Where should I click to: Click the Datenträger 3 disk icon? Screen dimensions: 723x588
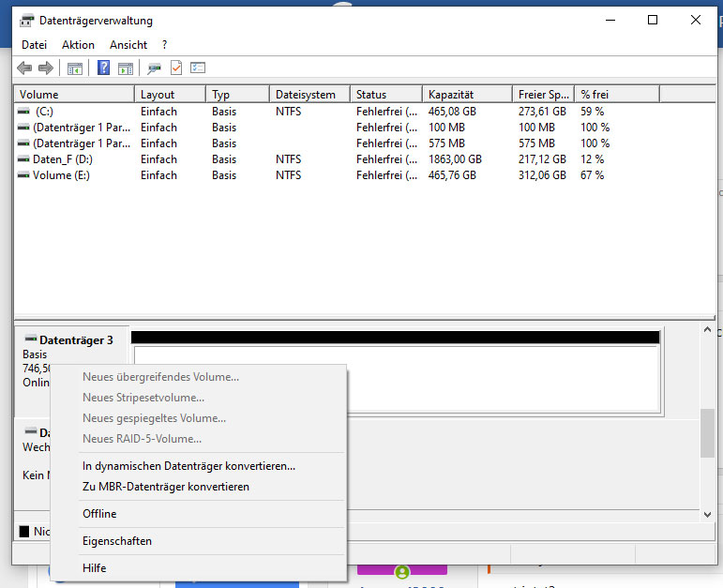[30, 339]
